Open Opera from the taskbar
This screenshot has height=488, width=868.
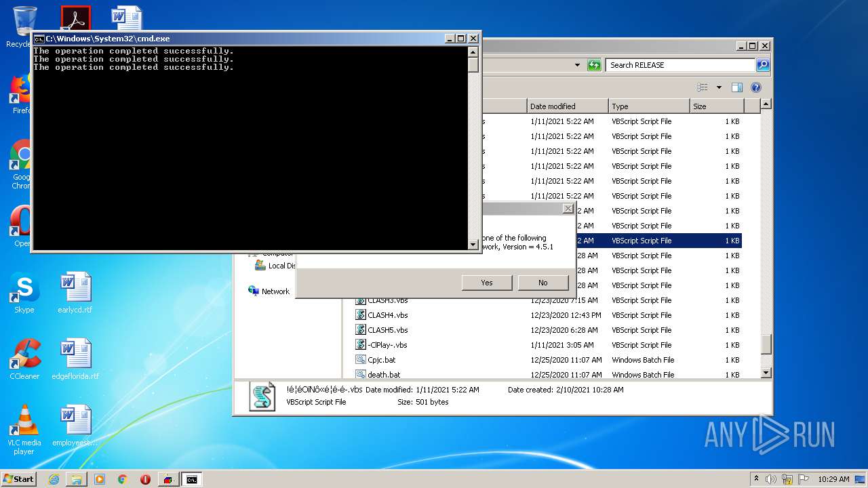click(145, 479)
